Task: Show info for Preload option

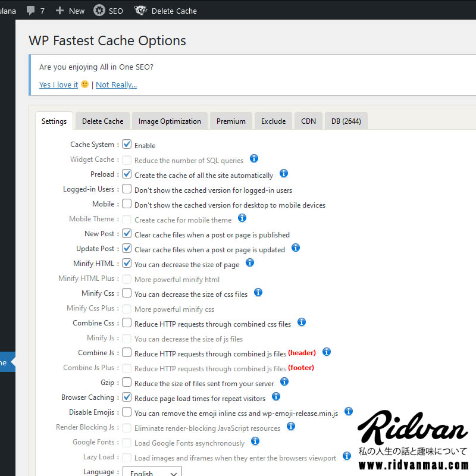Action: 284,173
